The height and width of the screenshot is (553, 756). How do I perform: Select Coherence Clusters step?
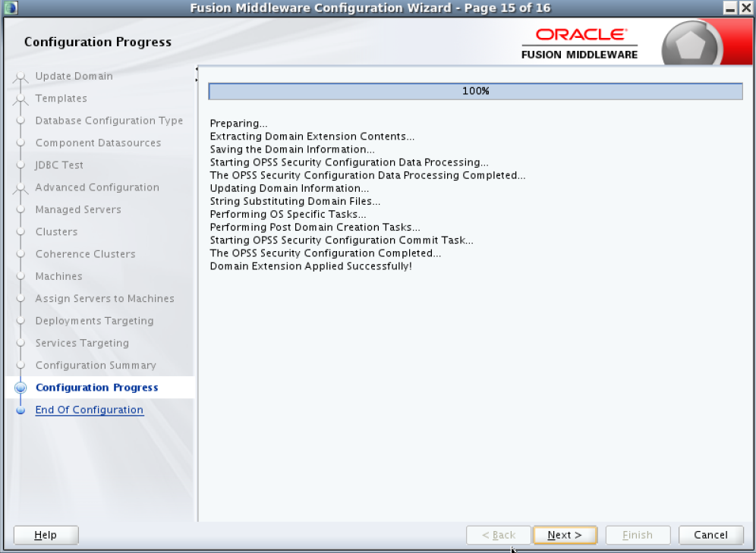85,254
